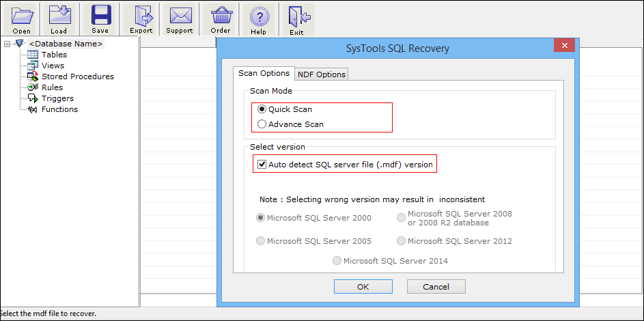Screen dimensions: 644x321
Task: Switch to the Scan Options tab
Action: 264,74
